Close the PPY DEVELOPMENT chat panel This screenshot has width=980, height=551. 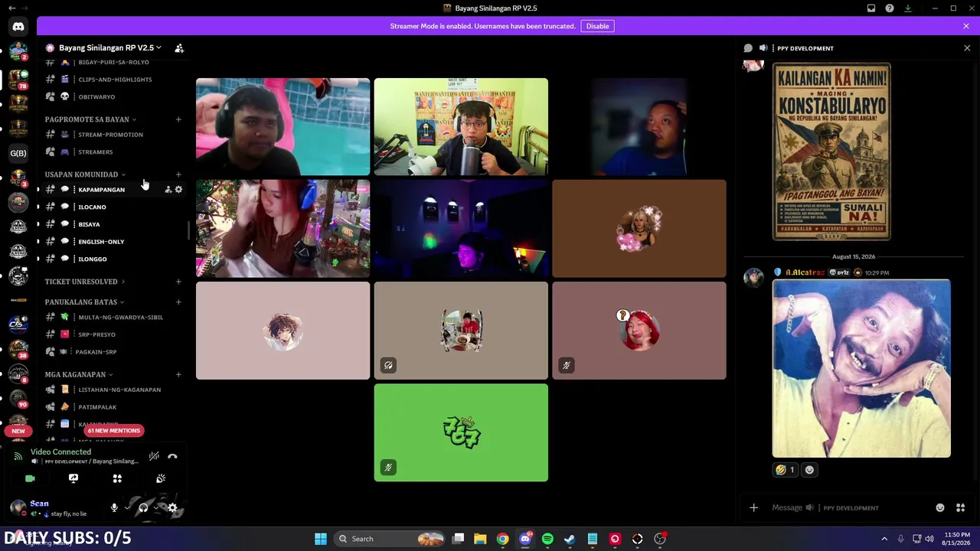[x=967, y=48]
